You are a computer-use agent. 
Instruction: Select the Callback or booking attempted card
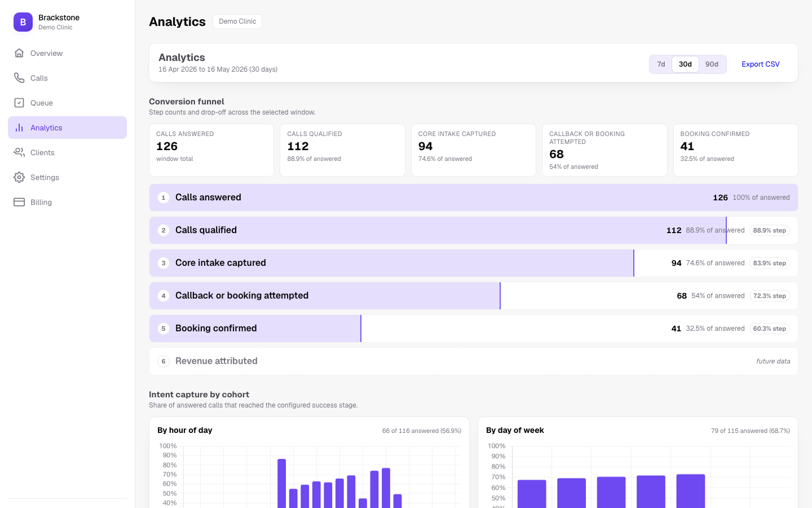tap(604, 150)
